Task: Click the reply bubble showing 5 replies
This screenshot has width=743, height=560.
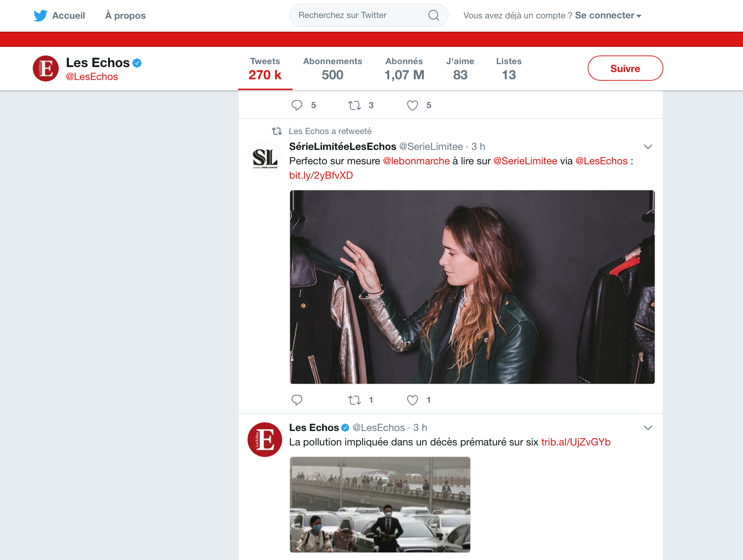Action: tap(297, 105)
